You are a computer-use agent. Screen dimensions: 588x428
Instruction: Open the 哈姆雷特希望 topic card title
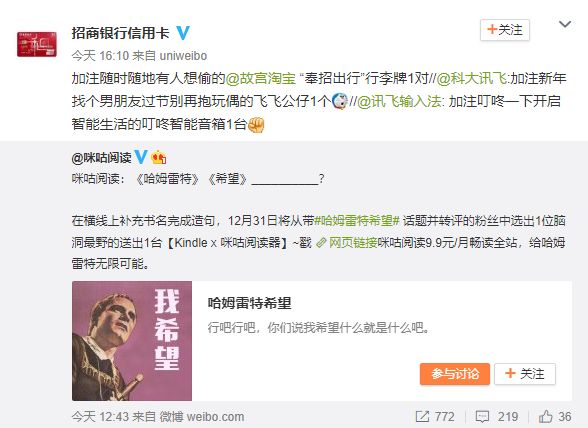[249, 303]
